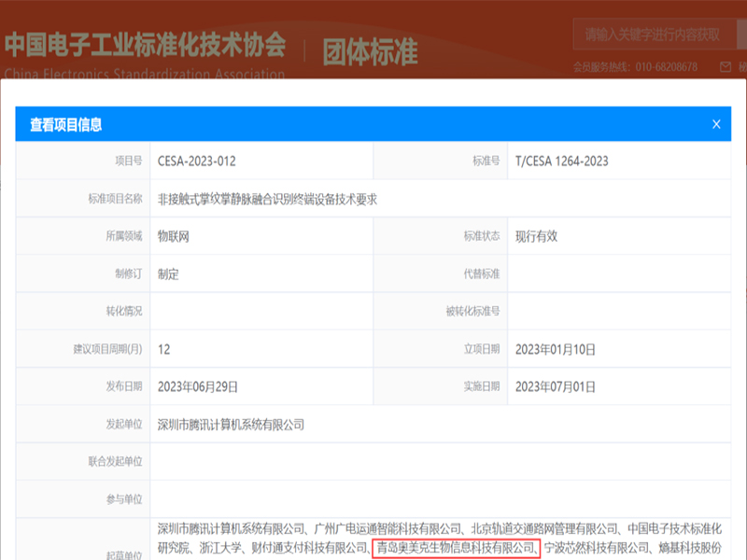747x560 pixels.
Task: Click 广州广电运通智能科技有限公司 in drafting units
Action: pyautogui.click(x=388, y=528)
